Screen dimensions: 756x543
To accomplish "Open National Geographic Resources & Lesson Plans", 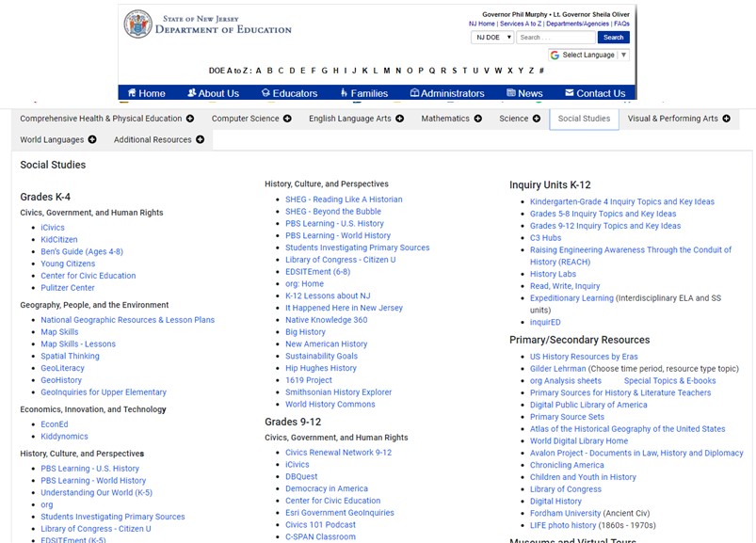I will pyautogui.click(x=128, y=320).
